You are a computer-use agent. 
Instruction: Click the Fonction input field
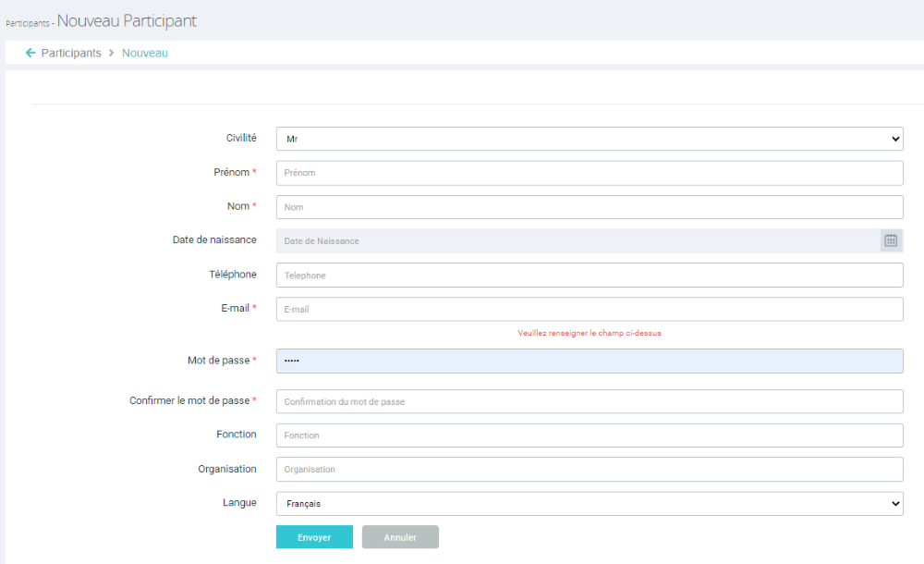[590, 435]
